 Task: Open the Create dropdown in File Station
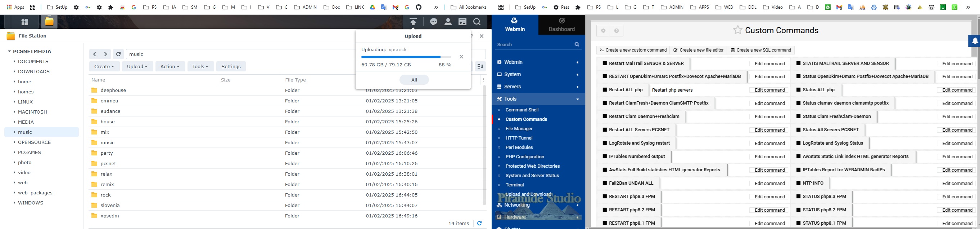(104, 66)
